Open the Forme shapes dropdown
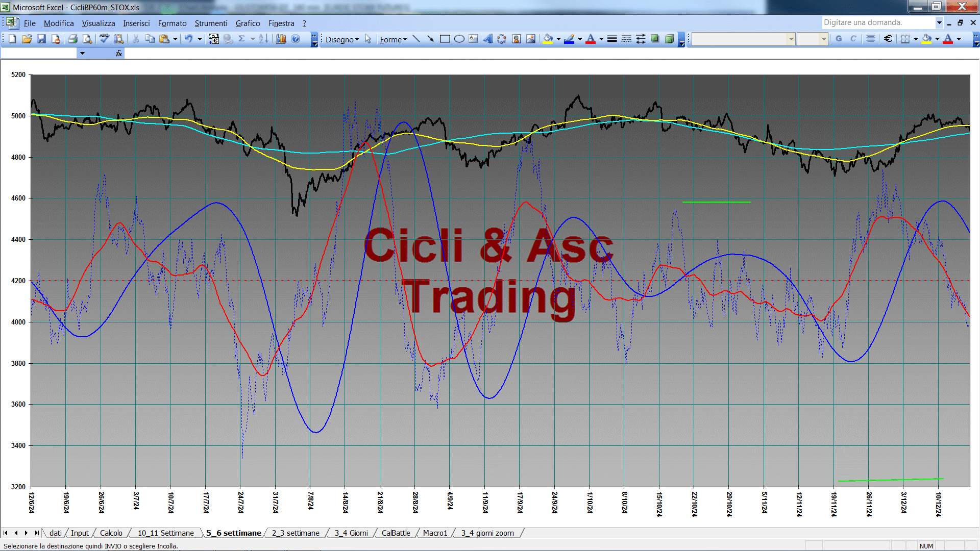Image resolution: width=980 pixels, height=551 pixels. [393, 39]
